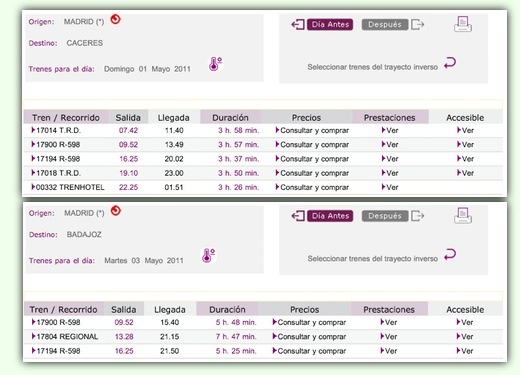Image resolution: width=520 pixels, height=375 pixels.
Task: Click the next-day arrow icon in the Caceres panel
Action: click(417, 24)
